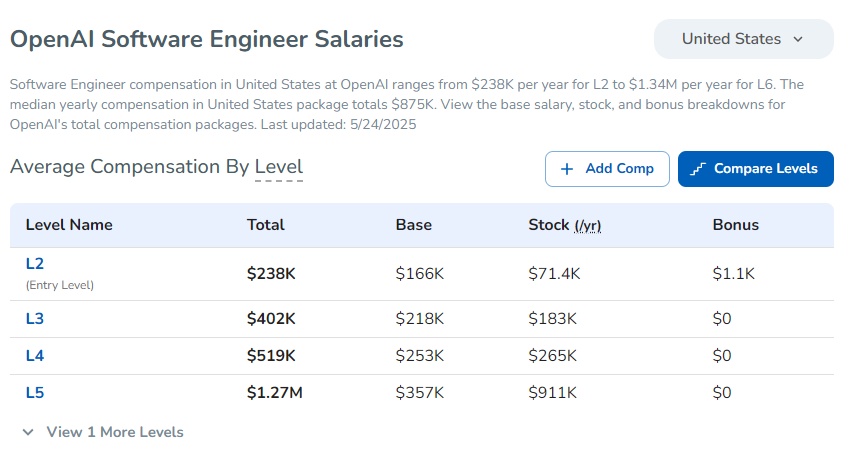Click the Base column header
The image size is (848, 466).
414,225
